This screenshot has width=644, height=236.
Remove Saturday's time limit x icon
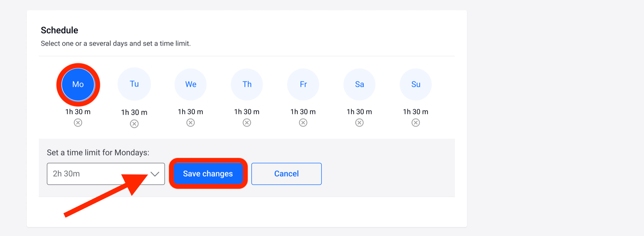[359, 123]
